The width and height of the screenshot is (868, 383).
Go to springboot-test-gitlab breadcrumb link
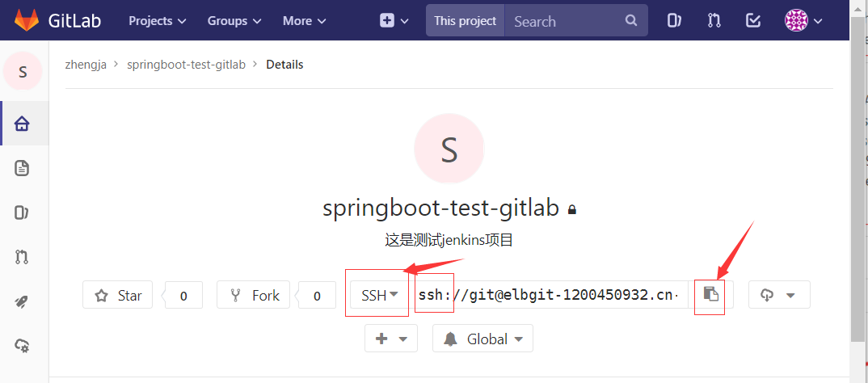186,65
